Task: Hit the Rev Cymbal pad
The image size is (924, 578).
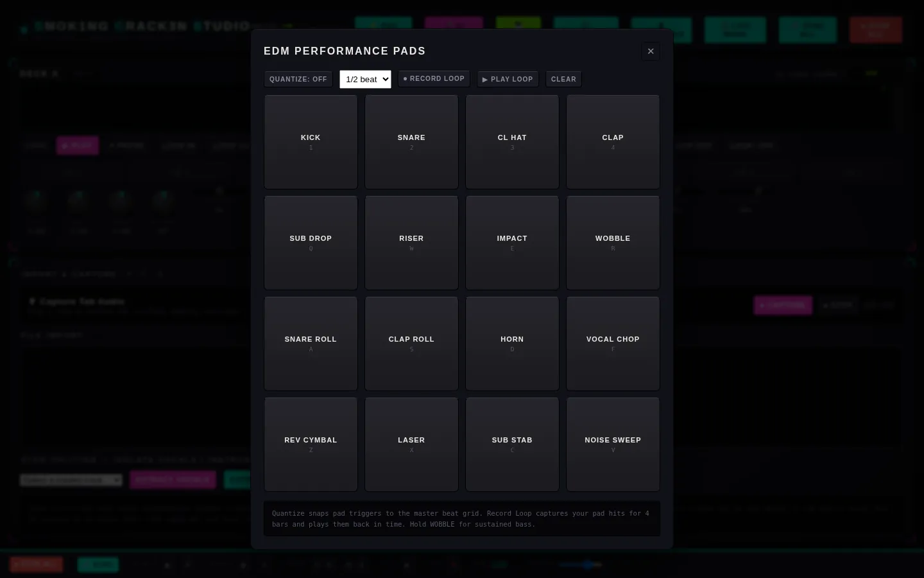Action: [x=311, y=444]
